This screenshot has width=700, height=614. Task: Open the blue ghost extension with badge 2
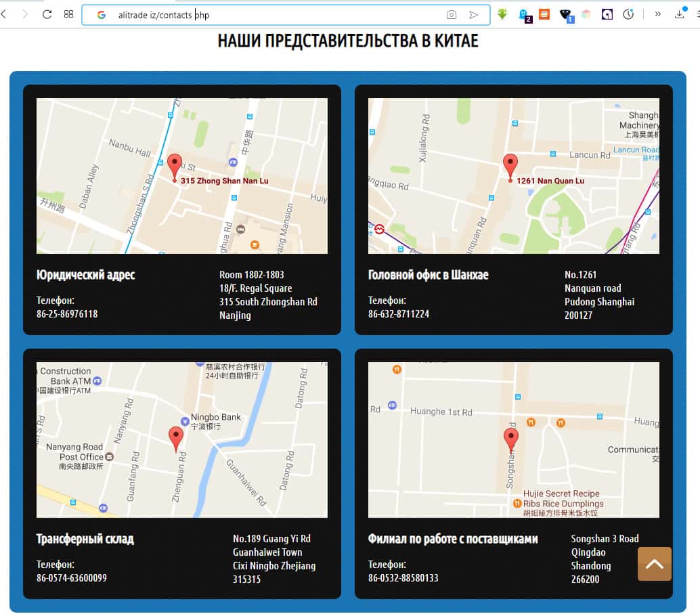click(523, 14)
